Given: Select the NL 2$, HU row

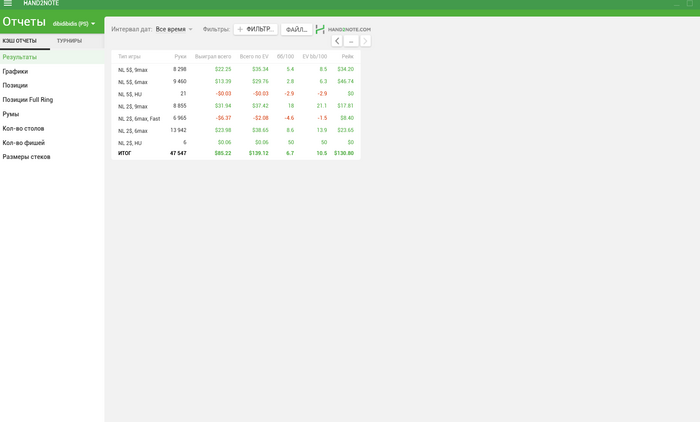Looking at the screenshot, I should tap(236, 142).
